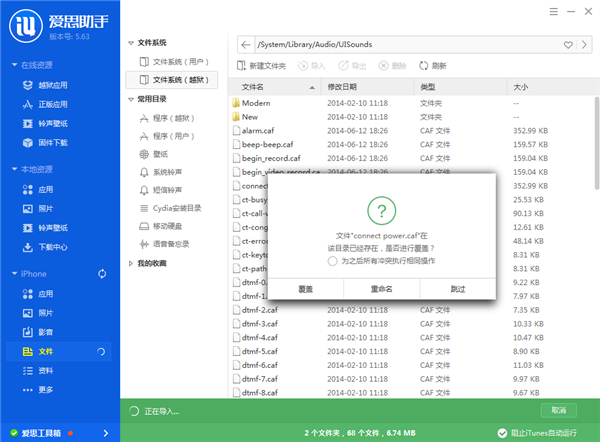Sort by 类型 column

pos(460,87)
